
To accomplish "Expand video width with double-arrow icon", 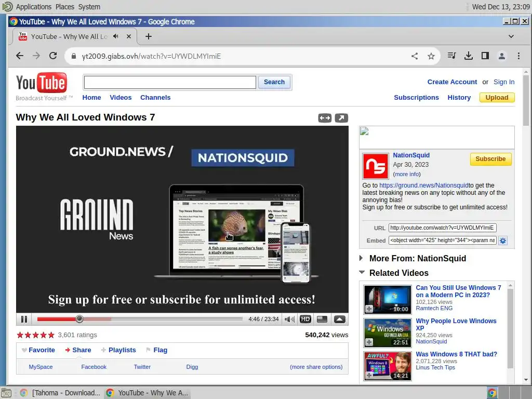I will click(325, 118).
